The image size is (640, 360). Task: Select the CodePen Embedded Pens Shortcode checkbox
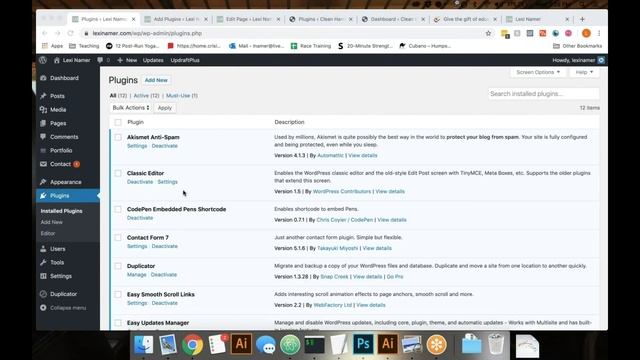(118, 209)
